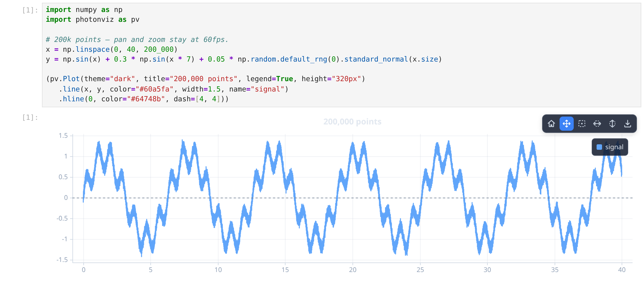This screenshot has width=644, height=287.
Task: Click the x-axis label 40
Action: click(x=622, y=270)
